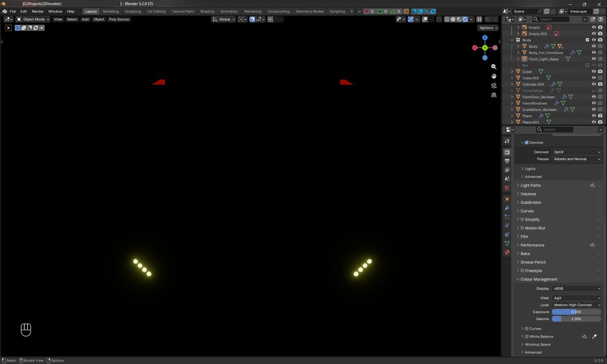Toggle snapping magnet icon in header
The image size is (607, 364).
click(252, 19)
